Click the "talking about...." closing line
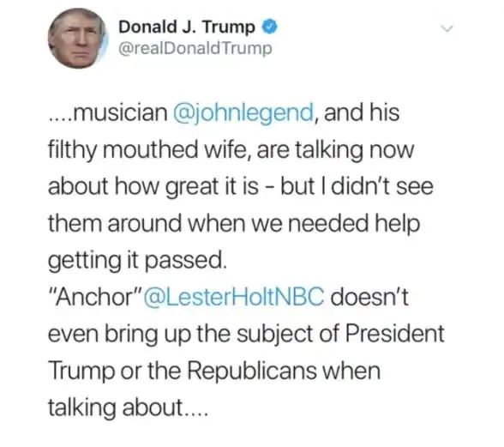 (x=129, y=408)
